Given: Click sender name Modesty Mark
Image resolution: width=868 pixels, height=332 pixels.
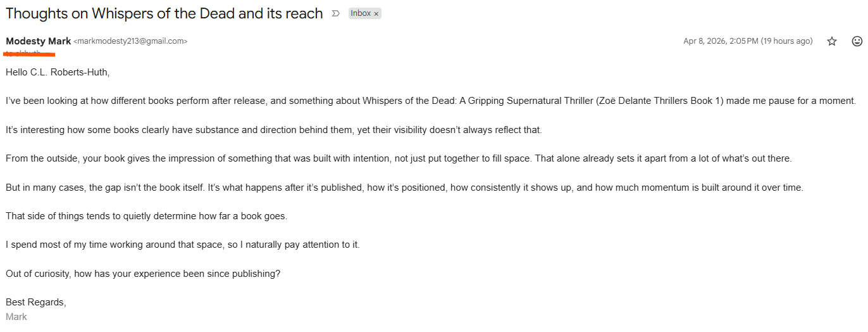Looking at the screenshot, I should coord(39,41).
